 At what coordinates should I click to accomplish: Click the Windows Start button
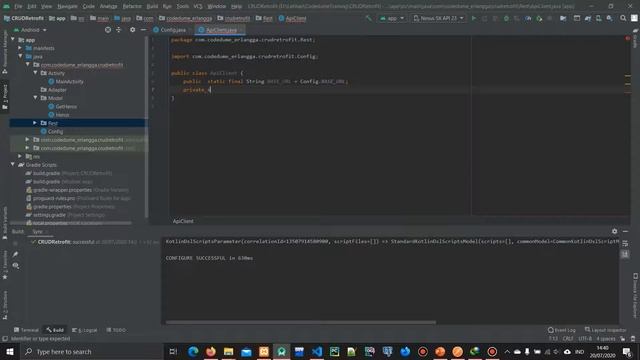point(10,351)
